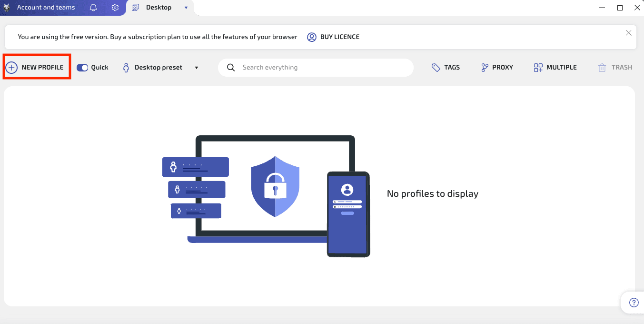Toggle the Quick profile switch
Screen dimensions: 644x324
tap(82, 67)
